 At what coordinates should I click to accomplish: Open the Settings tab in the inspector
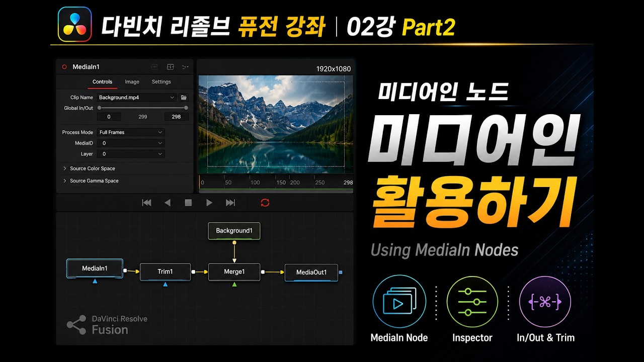(162, 81)
